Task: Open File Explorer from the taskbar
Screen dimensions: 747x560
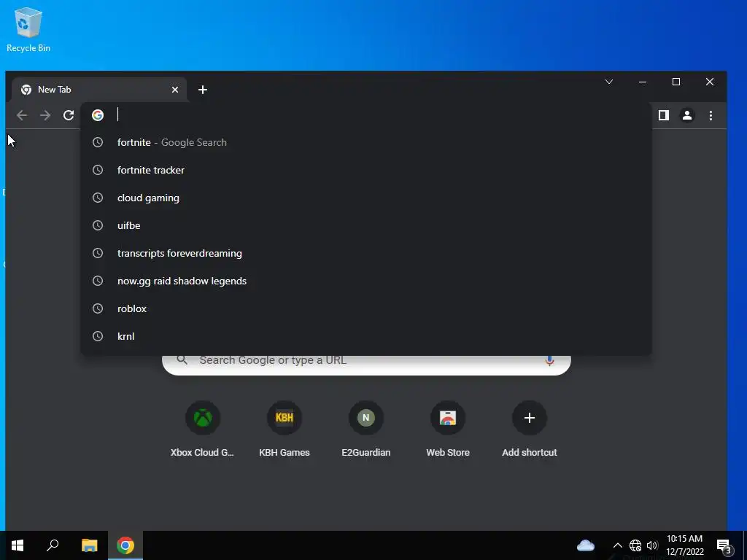Action: [x=89, y=545]
